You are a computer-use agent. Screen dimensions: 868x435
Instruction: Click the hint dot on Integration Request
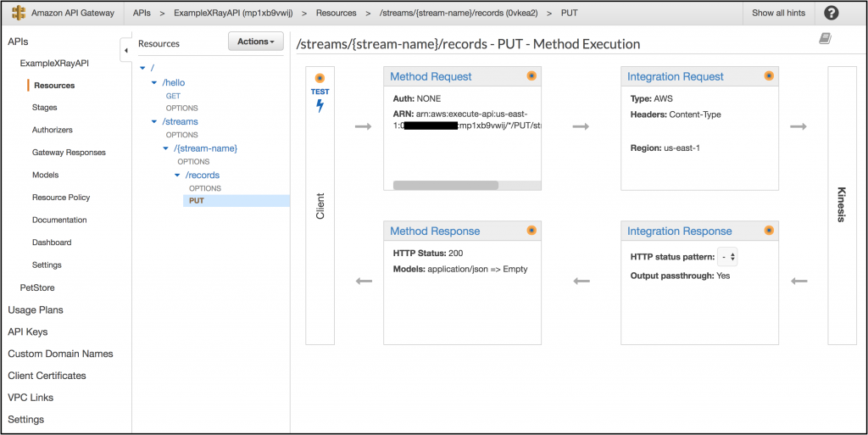tap(768, 75)
